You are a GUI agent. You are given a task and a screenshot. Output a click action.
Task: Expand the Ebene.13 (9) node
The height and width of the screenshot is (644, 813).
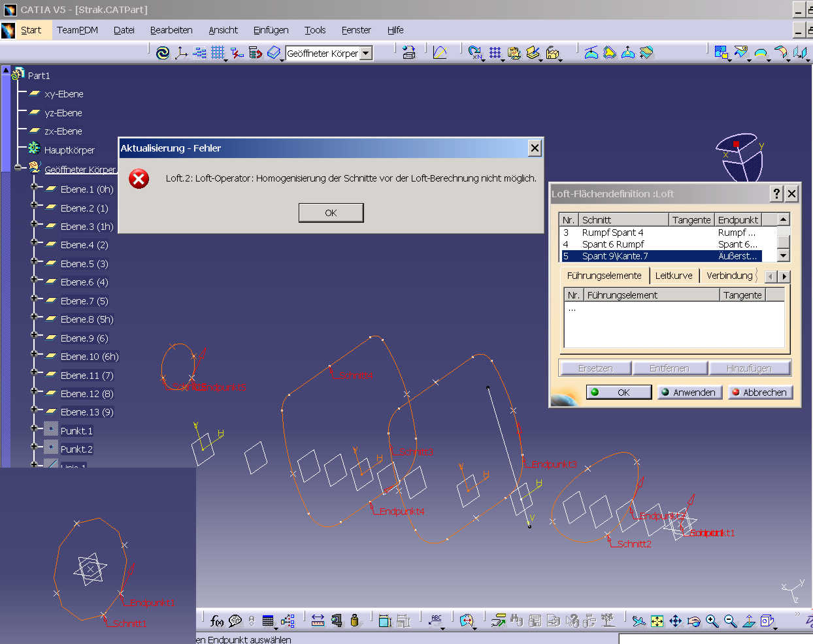click(34, 410)
